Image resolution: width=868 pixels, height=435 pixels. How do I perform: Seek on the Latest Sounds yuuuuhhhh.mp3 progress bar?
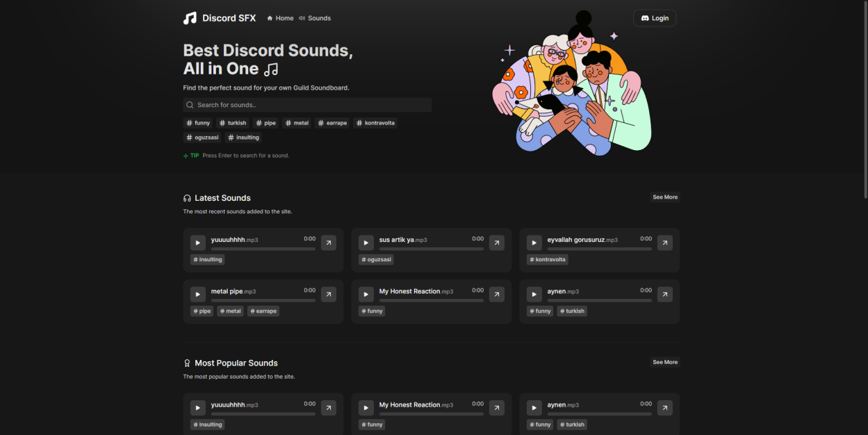click(263, 249)
